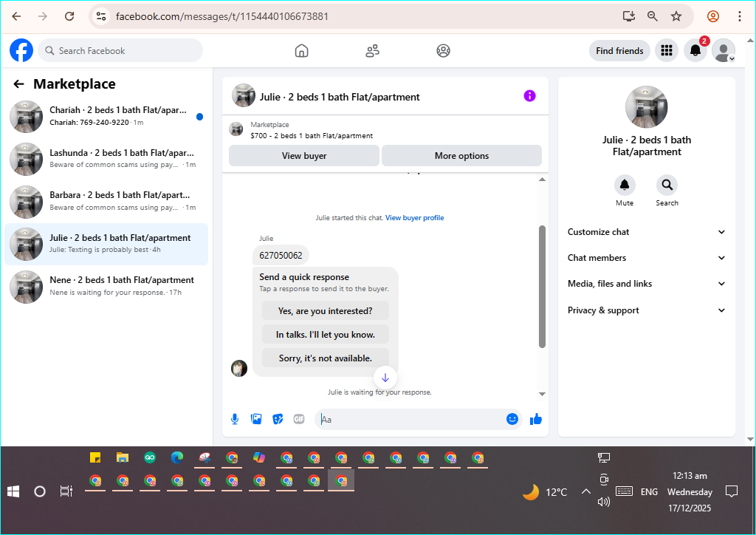Attach a photo using the image icon
Viewport: 756px width, 535px height.
[256, 419]
